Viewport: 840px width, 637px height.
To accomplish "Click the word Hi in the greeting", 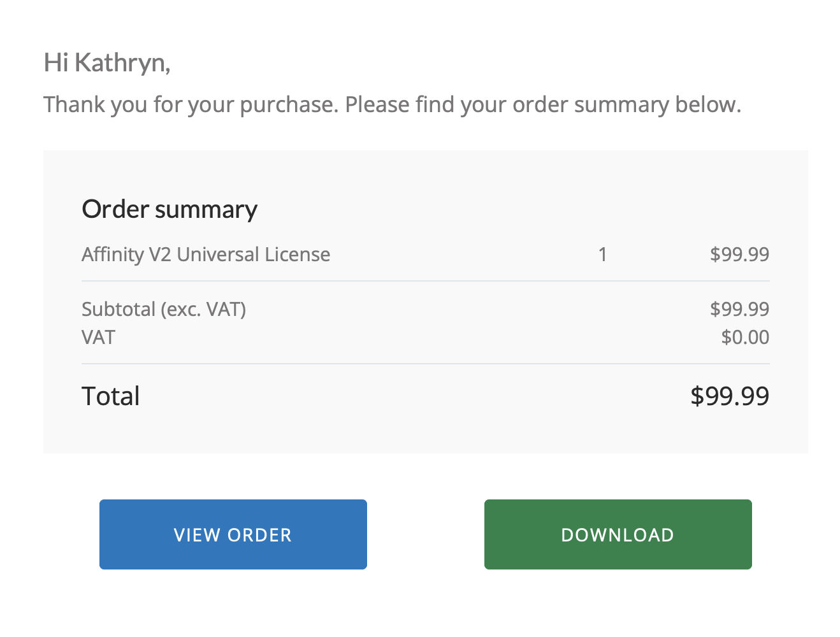I will click(55, 63).
